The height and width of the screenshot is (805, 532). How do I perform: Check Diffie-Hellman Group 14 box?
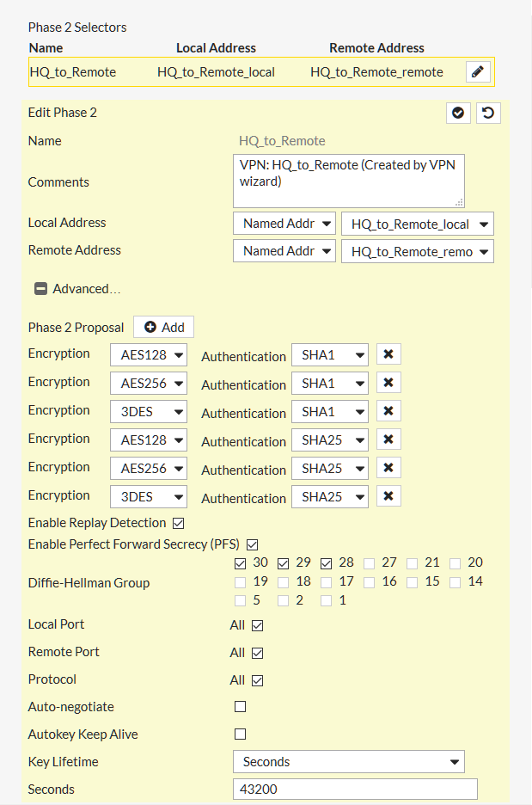point(455,582)
